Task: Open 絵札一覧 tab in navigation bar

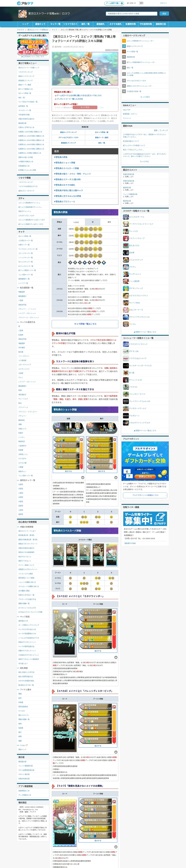Action: click(85, 24)
